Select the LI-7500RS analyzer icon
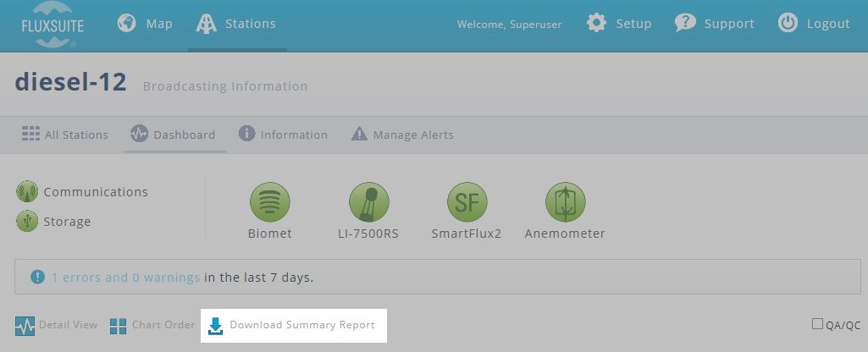Image resolution: width=868 pixels, height=352 pixels. [x=368, y=202]
